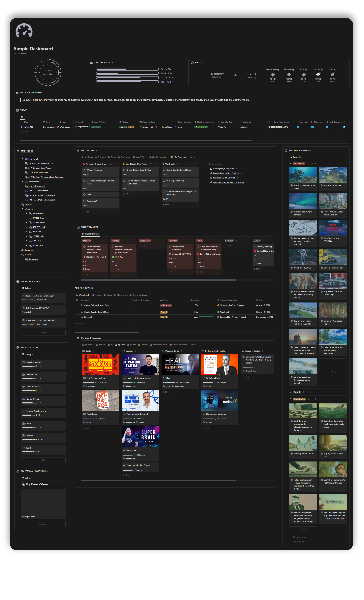Switch Growth Resources to the By Status tab
Screen dimensions: 364x600
tap(88, 345)
